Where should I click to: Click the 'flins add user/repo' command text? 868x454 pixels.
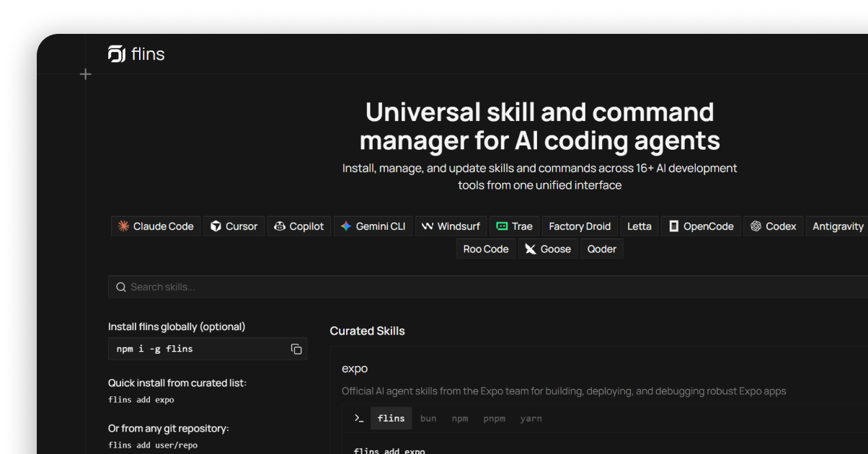click(153, 445)
